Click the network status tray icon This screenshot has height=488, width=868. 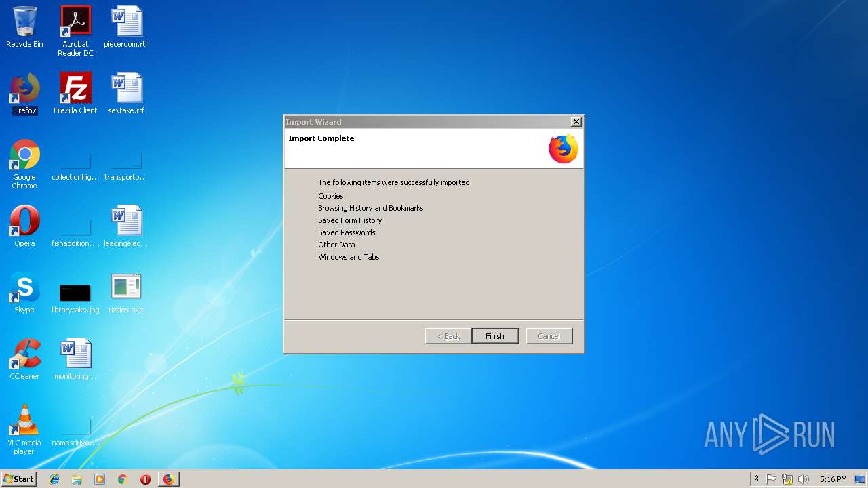787,479
